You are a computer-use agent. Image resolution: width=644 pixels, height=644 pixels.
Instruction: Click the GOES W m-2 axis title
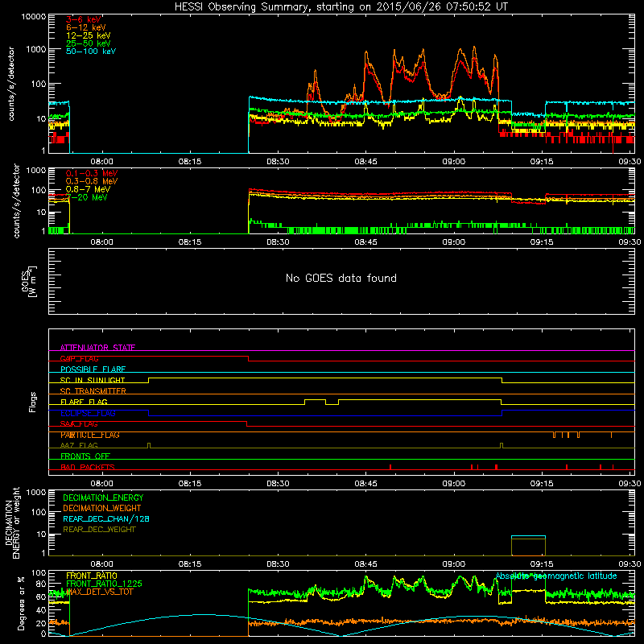[x=29, y=281]
